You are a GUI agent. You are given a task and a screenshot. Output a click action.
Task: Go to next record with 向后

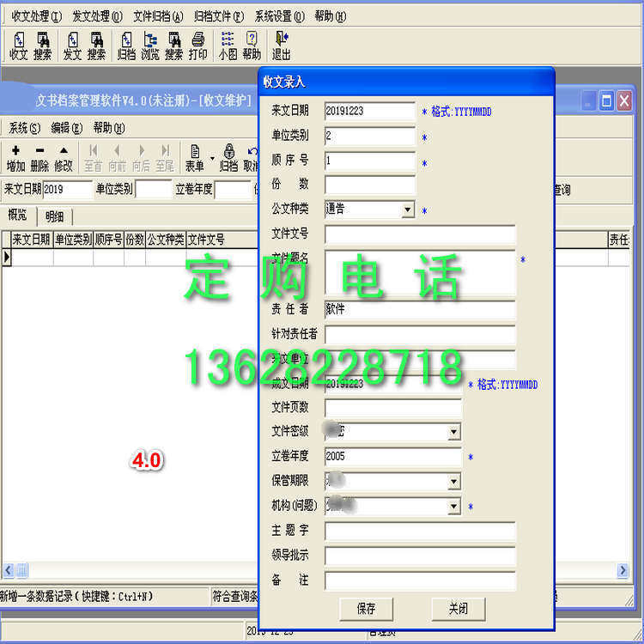(x=141, y=158)
